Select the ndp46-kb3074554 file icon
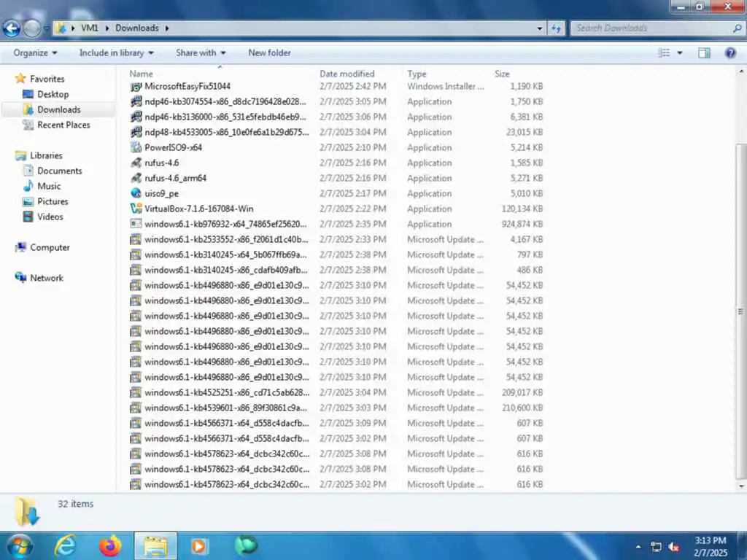The image size is (747, 560). point(136,101)
